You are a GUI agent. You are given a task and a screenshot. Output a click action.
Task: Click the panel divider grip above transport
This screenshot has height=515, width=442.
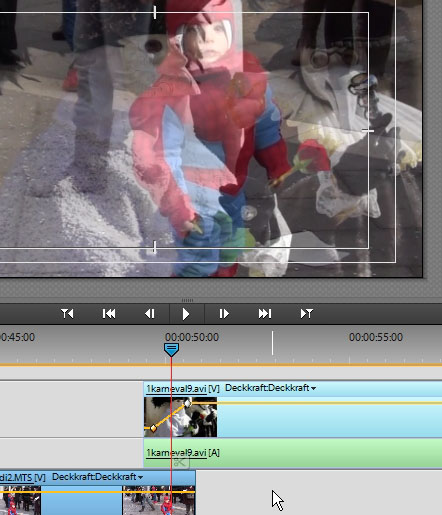(187, 300)
